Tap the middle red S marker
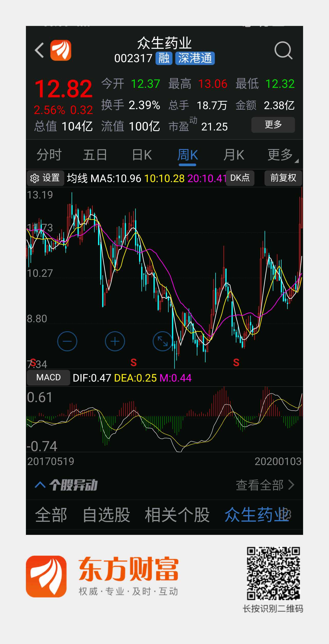Viewport: 329px width, 644px height. coord(133,362)
